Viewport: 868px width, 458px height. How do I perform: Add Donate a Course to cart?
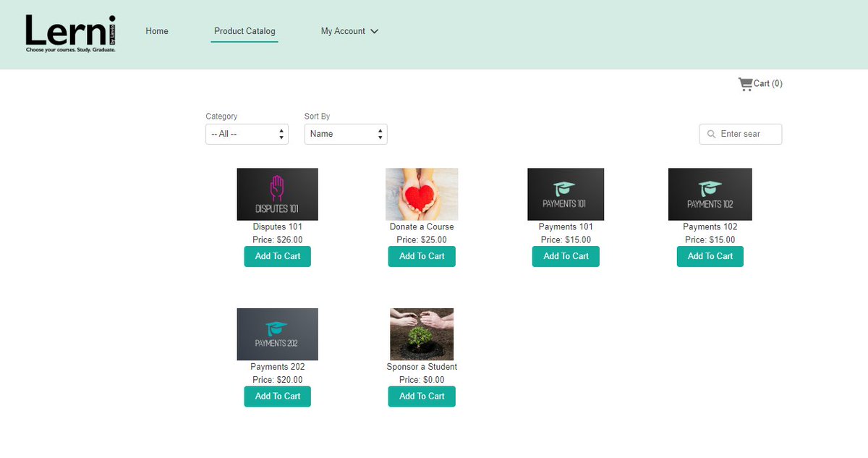pyautogui.click(x=422, y=256)
